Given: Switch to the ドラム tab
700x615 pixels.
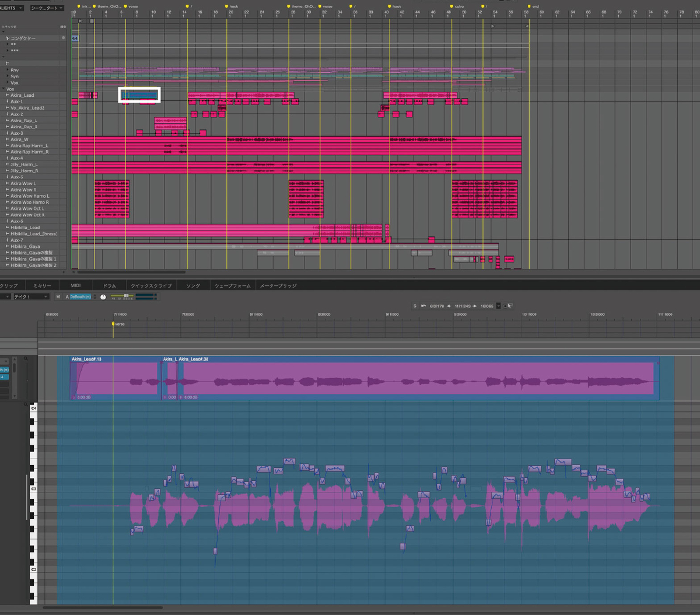Looking at the screenshot, I should (x=109, y=286).
